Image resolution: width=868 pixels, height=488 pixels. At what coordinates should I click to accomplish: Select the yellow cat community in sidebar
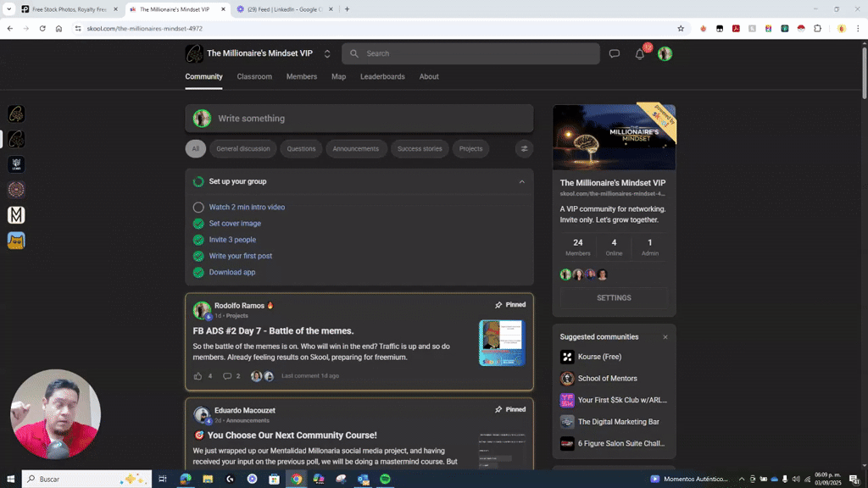coord(16,240)
